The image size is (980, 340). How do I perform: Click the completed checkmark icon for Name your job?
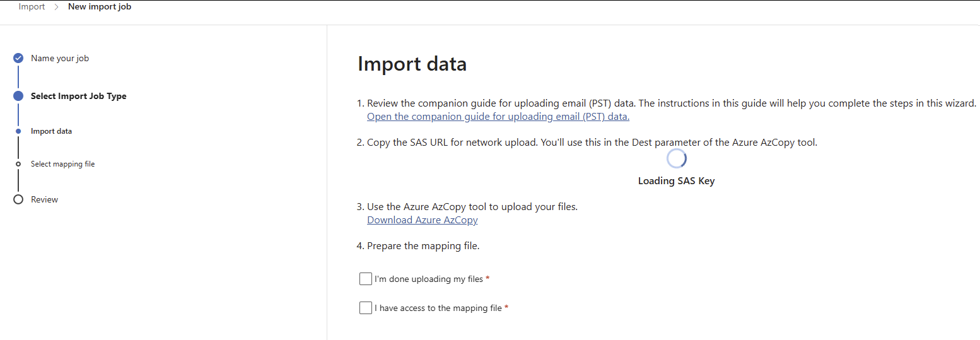(18, 58)
